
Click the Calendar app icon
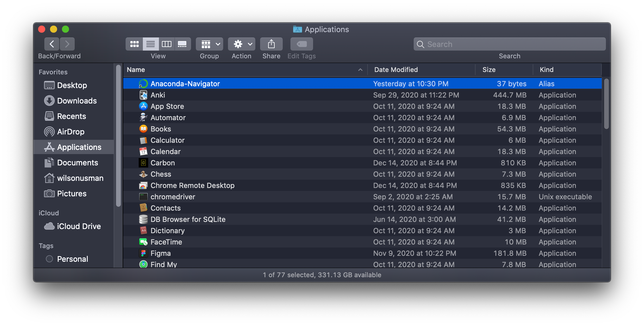pyautogui.click(x=143, y=151)
